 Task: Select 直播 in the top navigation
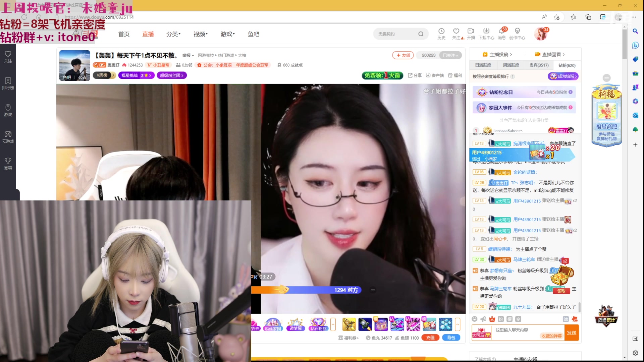[x=148, y=34]
